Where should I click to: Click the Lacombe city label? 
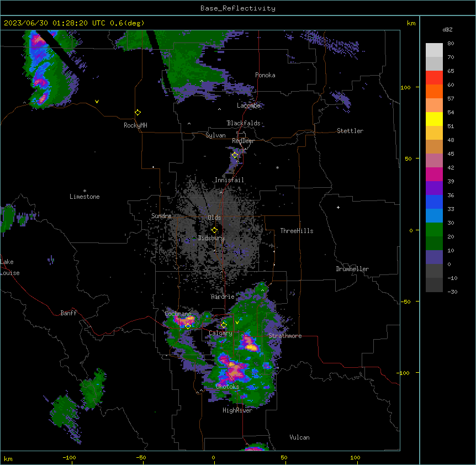(x=248, y=105)
